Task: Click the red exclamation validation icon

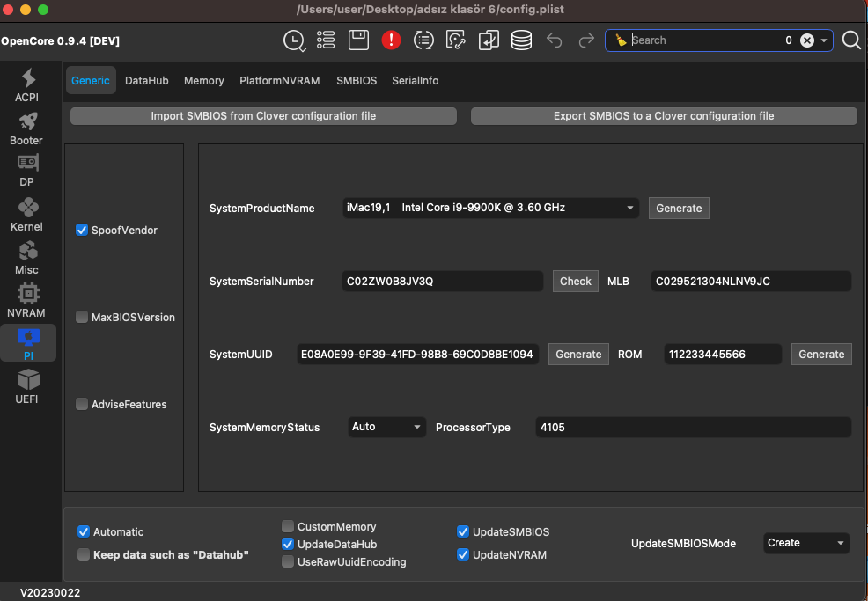Action: click(x=391, y=40)
